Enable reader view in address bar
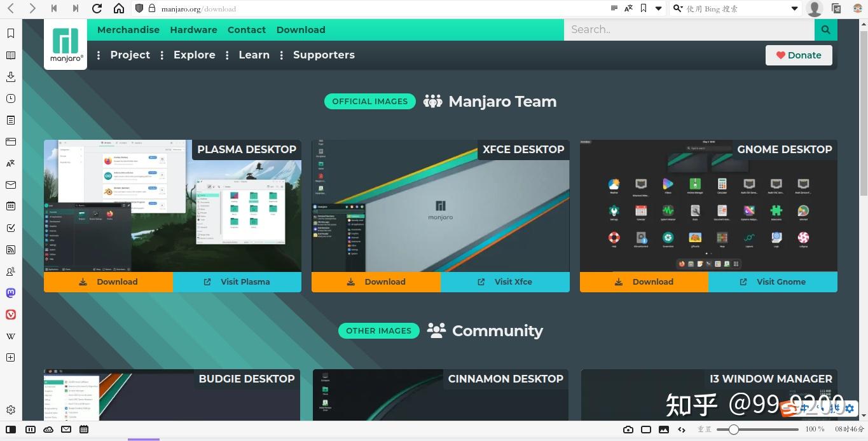 614,8
